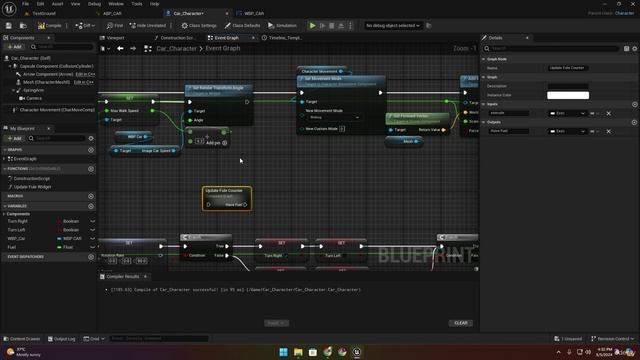Expand Components under Variables
This screenshot has height=360, width=640.
pyautogui.click(x=4, y=214)
